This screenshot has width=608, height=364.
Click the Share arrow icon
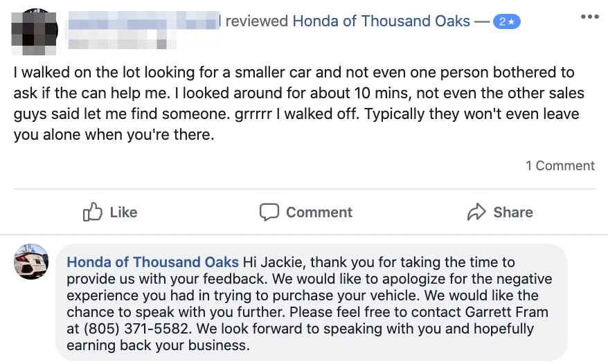tap(476, 212)
